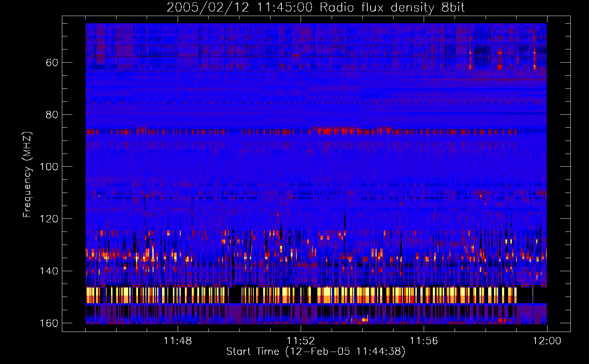589x364 pixels.
Task: Click the plot title '2005/02/12 11:45:00 Radio flux density 8bit'
Action: pyautogui.click(x=316, y=8)
